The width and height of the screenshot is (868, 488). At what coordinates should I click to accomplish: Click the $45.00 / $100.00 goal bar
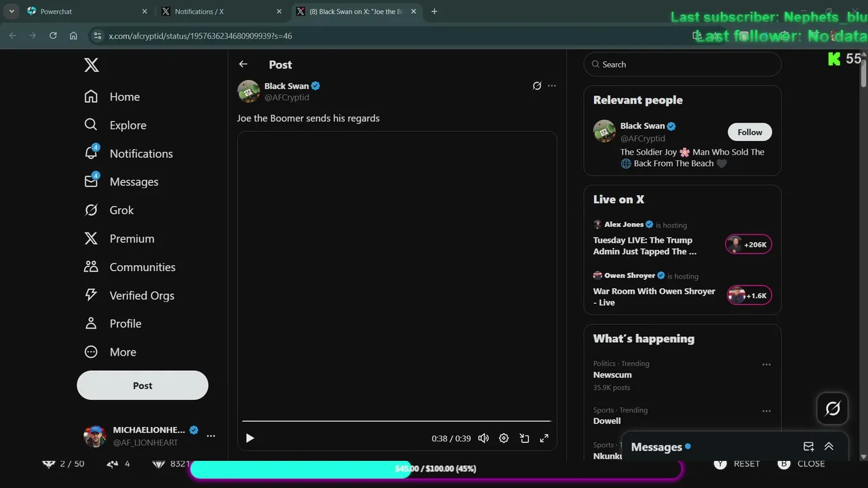coord(436,469)
